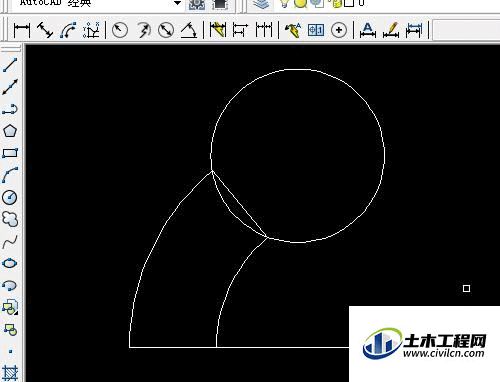Image resolution: width=500 pixels, height=382 pixels.
Task: Select the Baseline dimension tool
Action: point(241,30)
